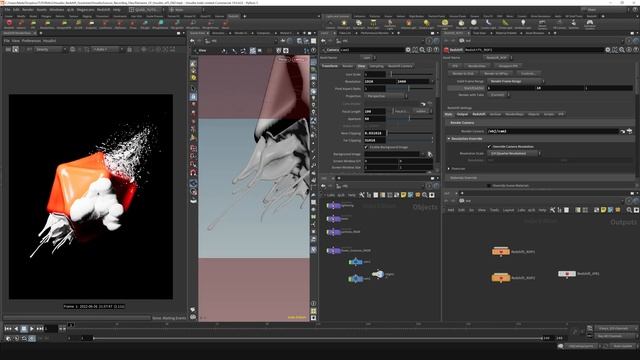
Task: Open the Auto Update dropdown at bottom right
Action: (x=623, y=346)
